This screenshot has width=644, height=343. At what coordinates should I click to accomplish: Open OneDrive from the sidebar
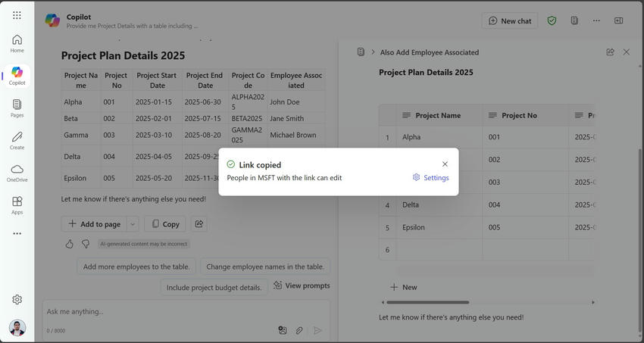tap(17, 173)
